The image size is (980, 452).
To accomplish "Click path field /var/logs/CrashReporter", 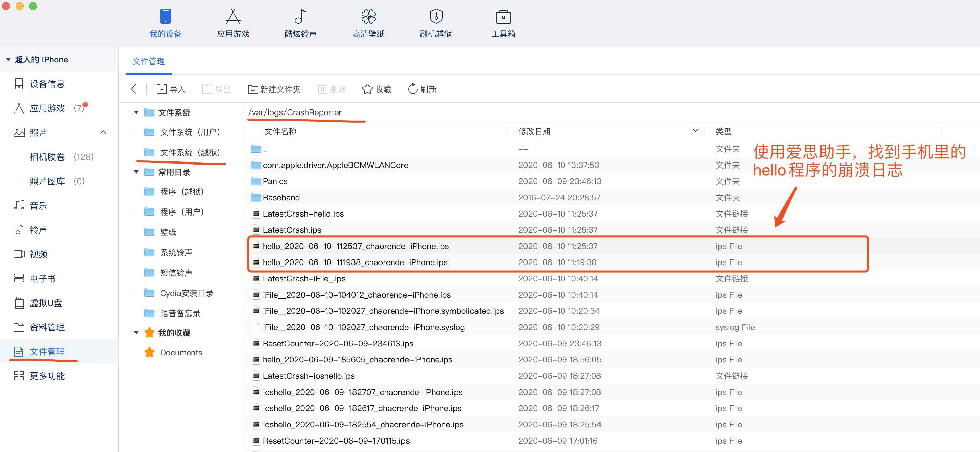I will click(612, 112).
